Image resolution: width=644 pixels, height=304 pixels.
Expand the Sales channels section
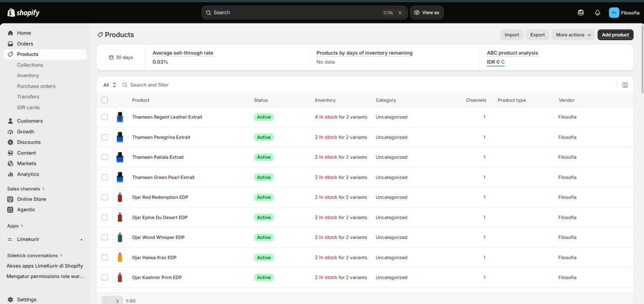26,189
